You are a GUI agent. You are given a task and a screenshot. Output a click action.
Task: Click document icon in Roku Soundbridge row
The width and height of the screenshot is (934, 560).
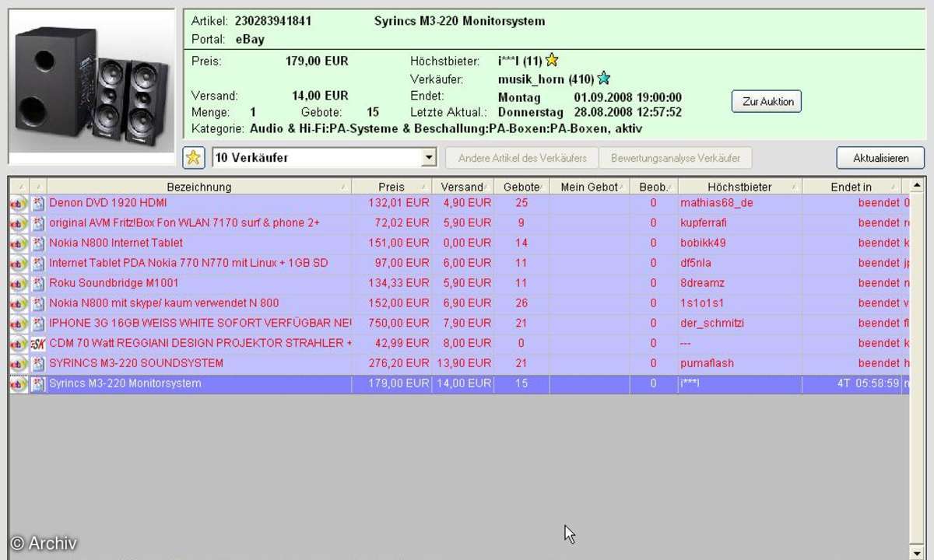(38, 283)
